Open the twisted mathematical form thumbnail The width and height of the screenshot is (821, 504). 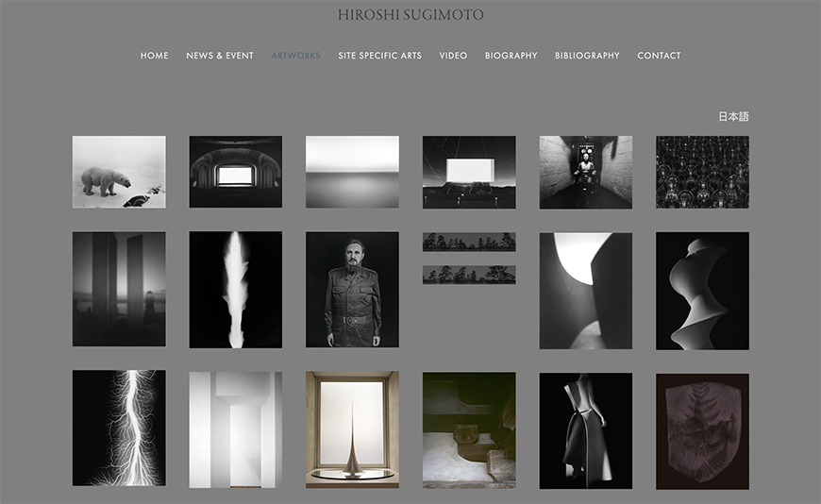click(x=703, y=291)
